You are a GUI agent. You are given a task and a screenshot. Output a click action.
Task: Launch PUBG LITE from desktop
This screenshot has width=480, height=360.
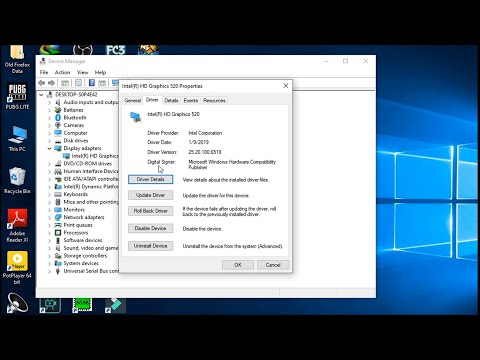click(17, 96)
